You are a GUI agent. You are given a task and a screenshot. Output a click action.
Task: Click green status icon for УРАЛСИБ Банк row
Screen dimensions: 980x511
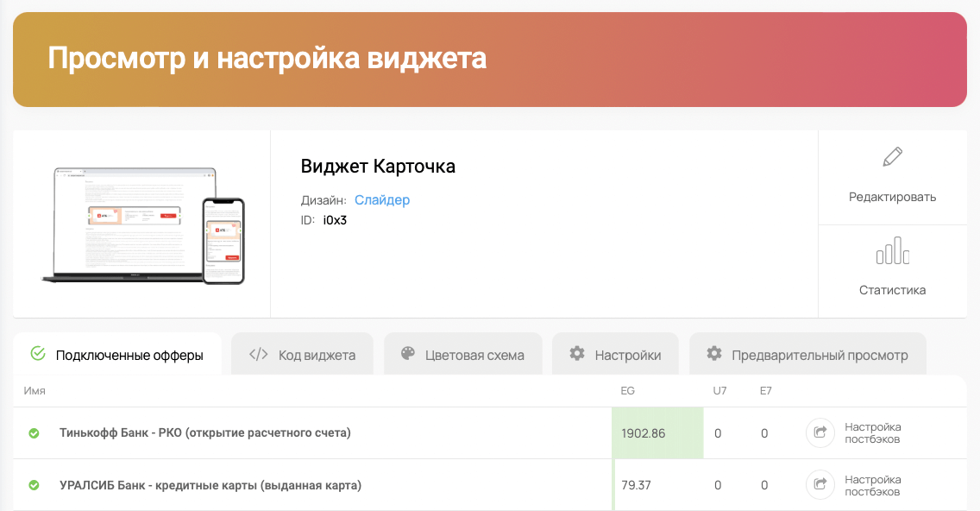tap(34, 485)
